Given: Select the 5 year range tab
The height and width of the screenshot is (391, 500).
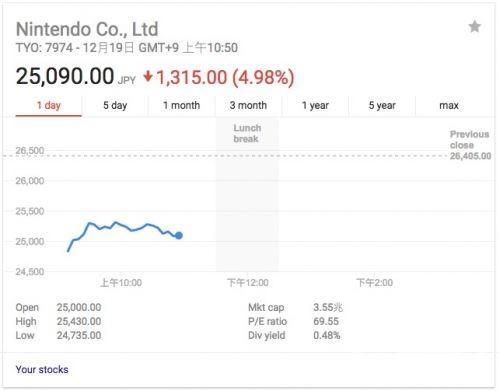Looking at the screenshot, I should (382, 106).
